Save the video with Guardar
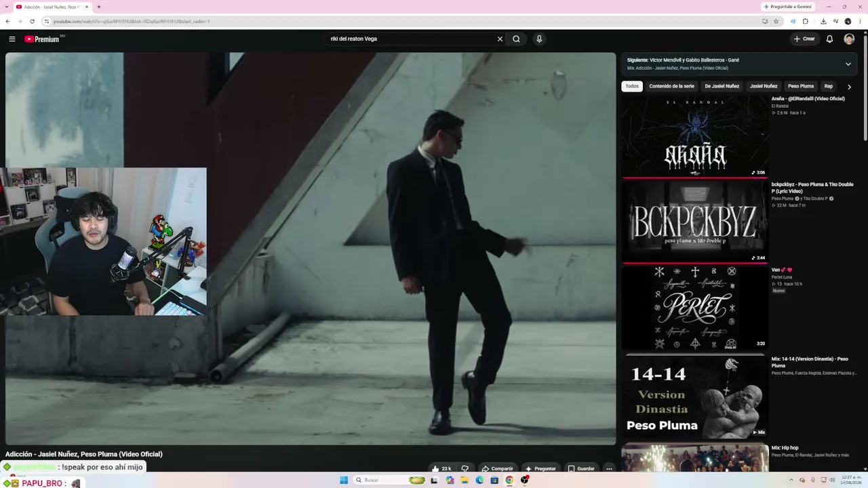Screen dimensions: 868x488 581,468
